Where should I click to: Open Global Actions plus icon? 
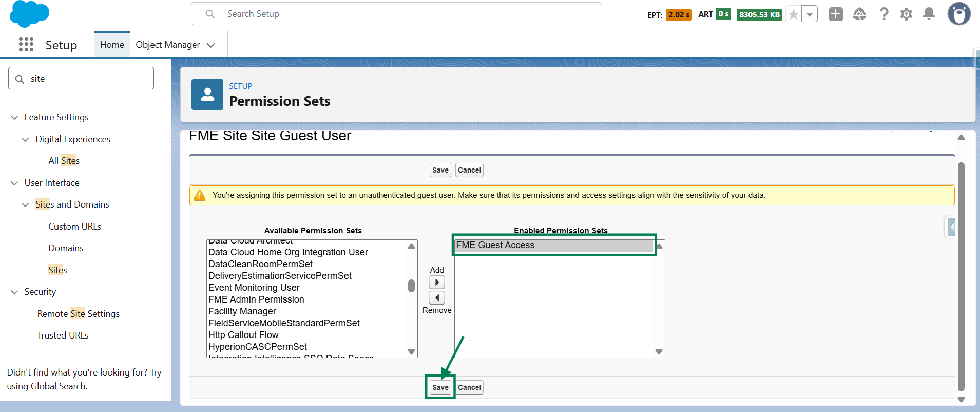pyautogui.click(x=836, y=14)
